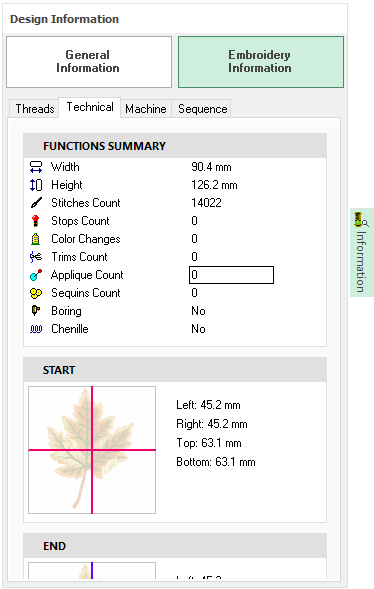Screen dimensions: 374x589
Task: Switch to the Sequence tab
Action: click(202, 109)
